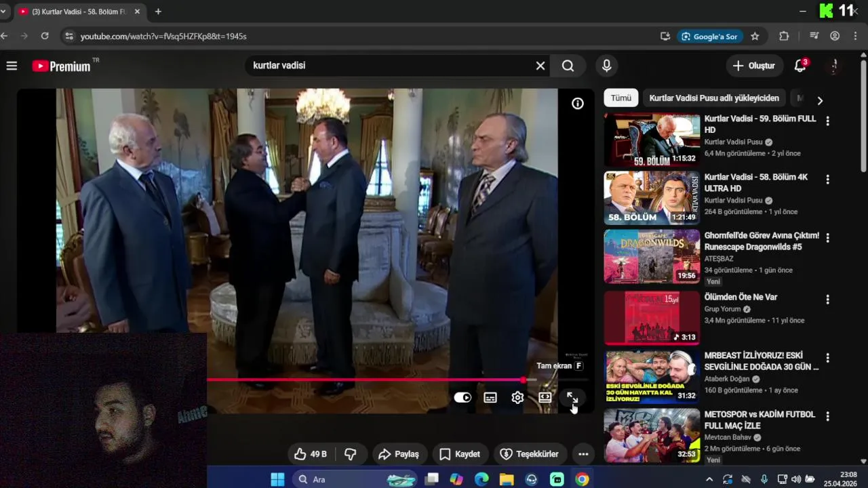Toggle subtitles in the video player
Viewport: 868px width, 488px height.
pyautogui.click(x=490, y=398)
